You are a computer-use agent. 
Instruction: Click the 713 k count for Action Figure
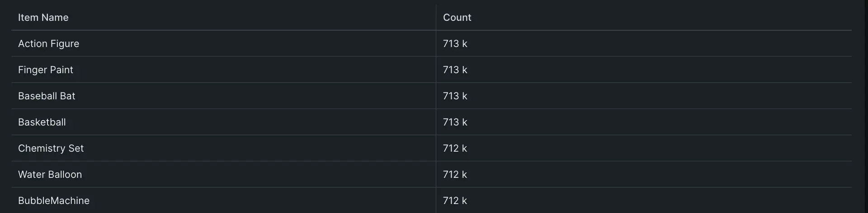(x=455, y=44)
